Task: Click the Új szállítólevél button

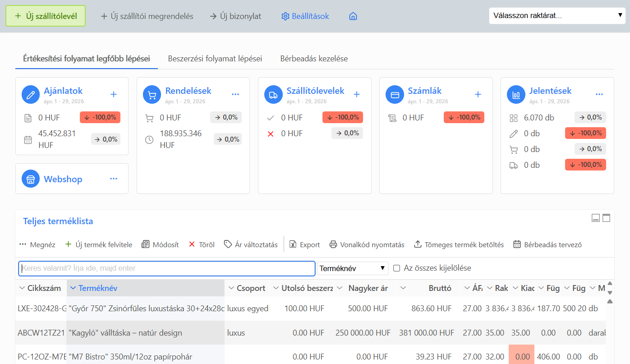Action: 46,16
